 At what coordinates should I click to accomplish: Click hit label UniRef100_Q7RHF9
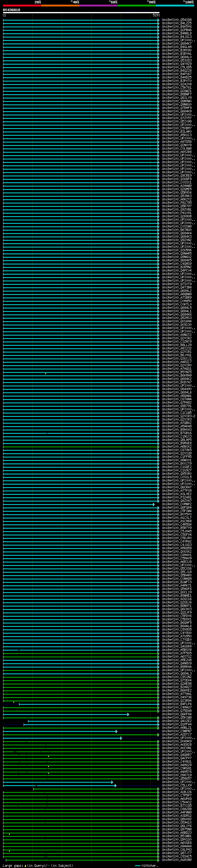tap(177, 108)
